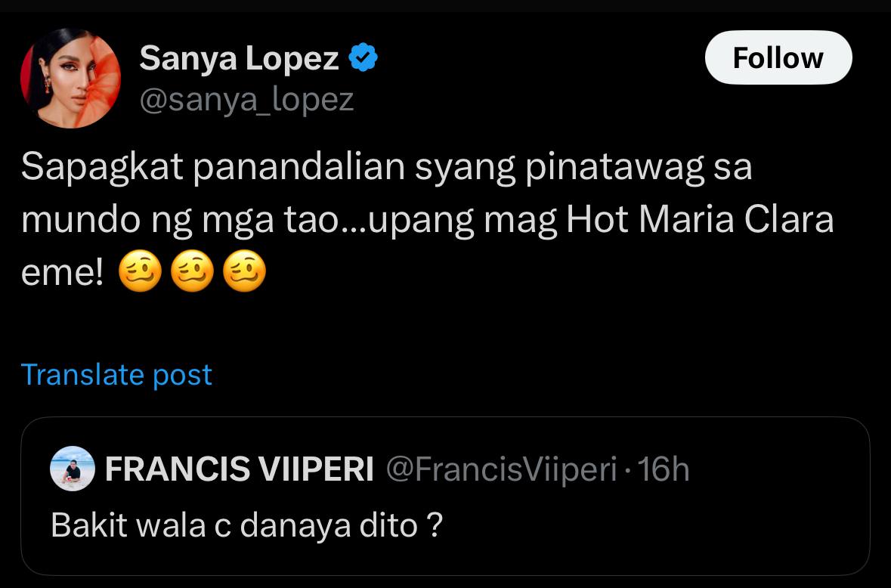Follow Sanya Lopez
Screen dimensions: 891x588
point(778,57)
